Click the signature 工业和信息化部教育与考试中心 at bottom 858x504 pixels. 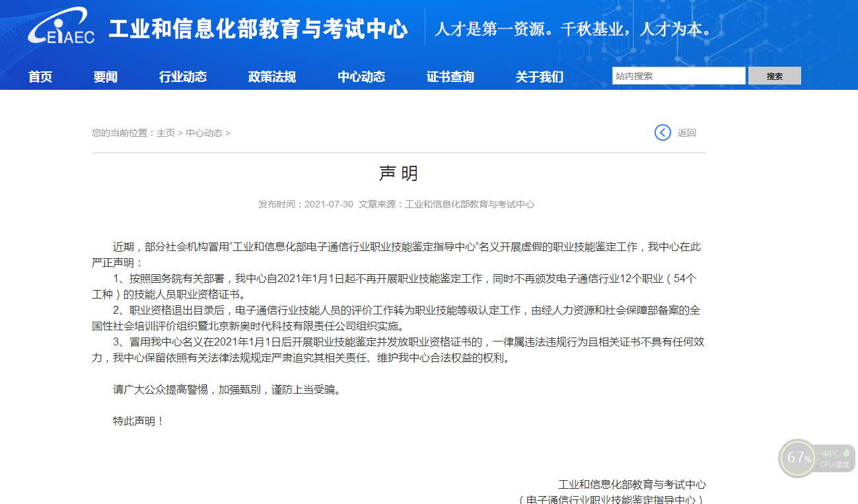632,484
